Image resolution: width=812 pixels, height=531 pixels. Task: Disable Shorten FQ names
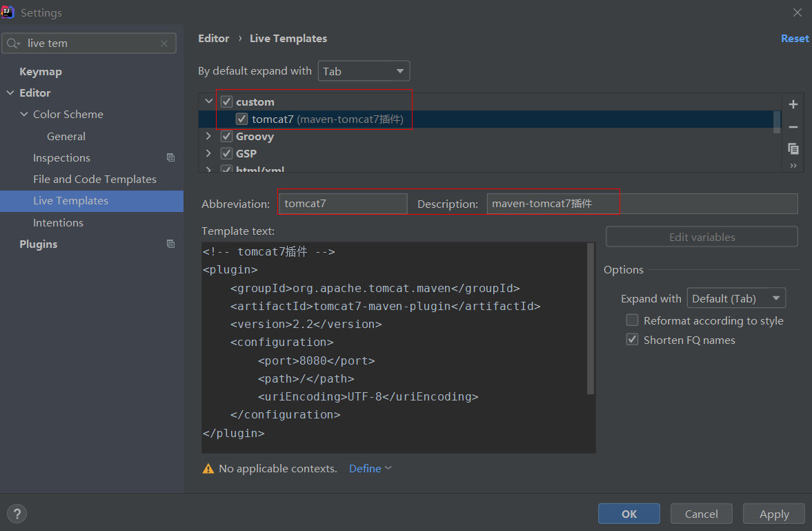coord(633,340)
